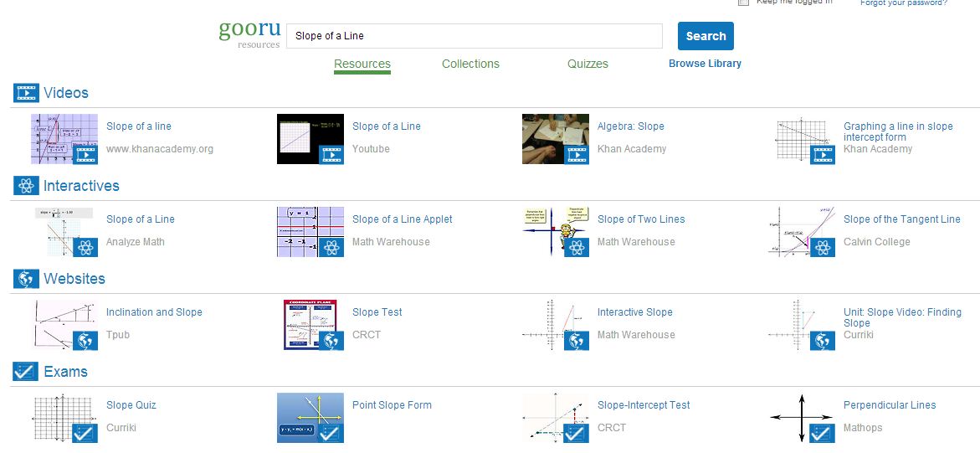Click 'www.khanacademy.org' source text

point(160,149)
